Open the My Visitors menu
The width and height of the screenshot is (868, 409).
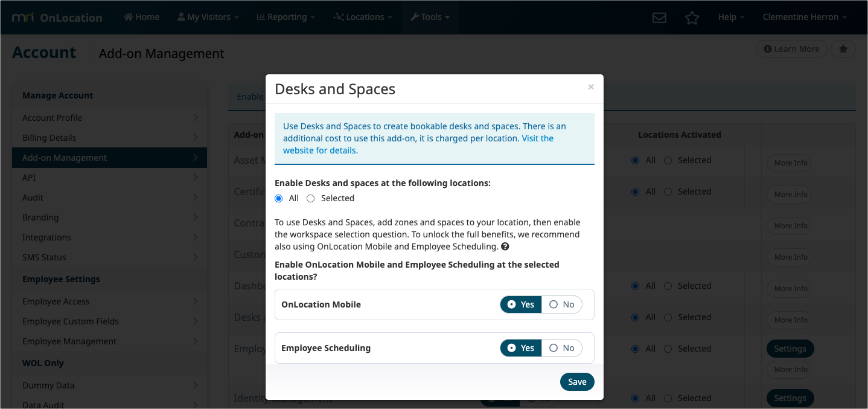208,17
